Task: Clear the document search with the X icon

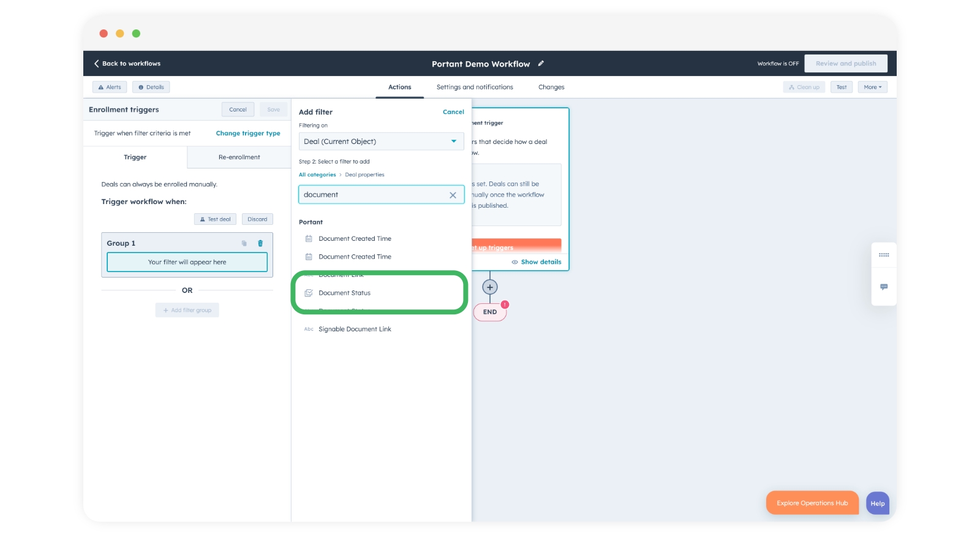Action: (x=453, y=195)
